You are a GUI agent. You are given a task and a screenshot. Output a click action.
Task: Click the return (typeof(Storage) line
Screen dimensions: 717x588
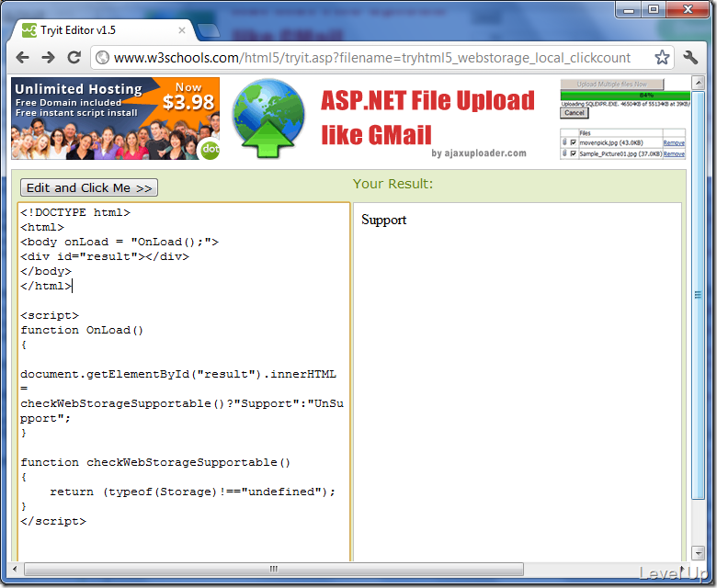click(192, 492)
